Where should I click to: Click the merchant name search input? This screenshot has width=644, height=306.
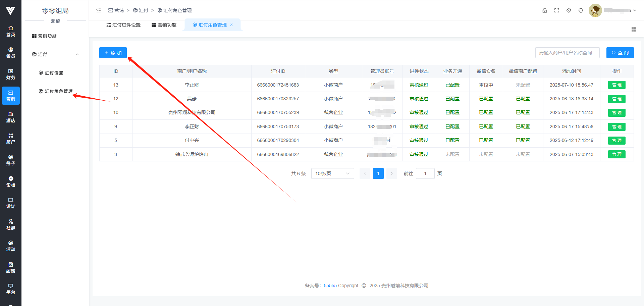pyautogui.click(x=567, y=53)
